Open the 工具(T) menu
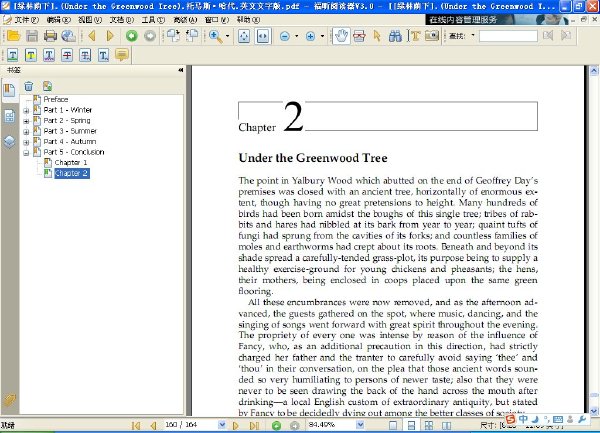The height and width of the screenshot is (433, 600). (x=153, y=20)
